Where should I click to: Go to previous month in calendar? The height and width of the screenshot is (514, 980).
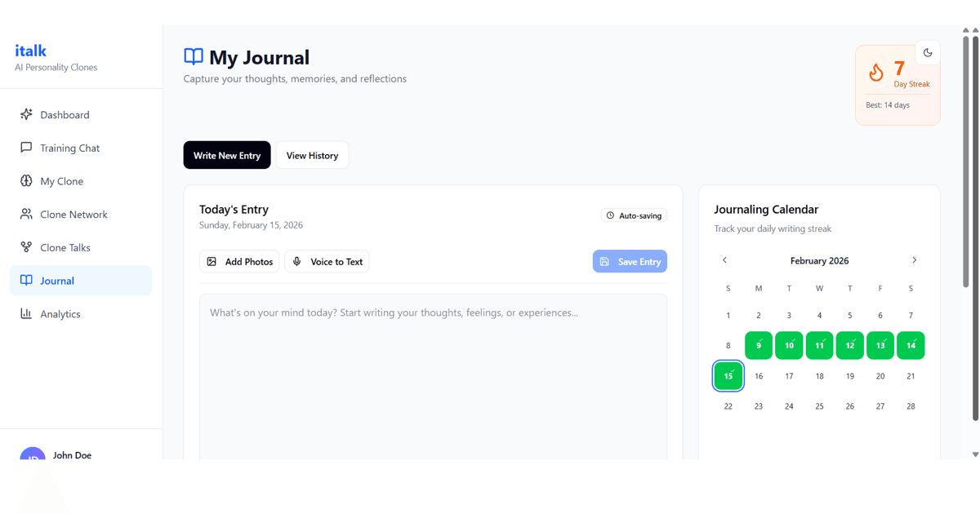(724, 260)
